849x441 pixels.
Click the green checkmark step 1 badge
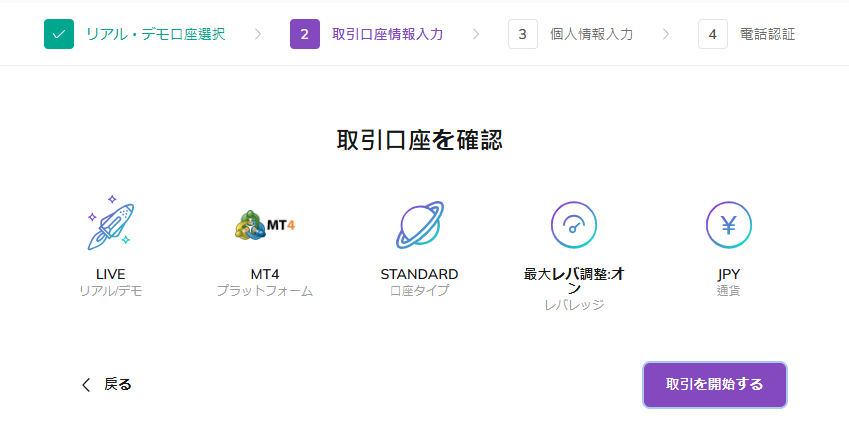point(59,34)
